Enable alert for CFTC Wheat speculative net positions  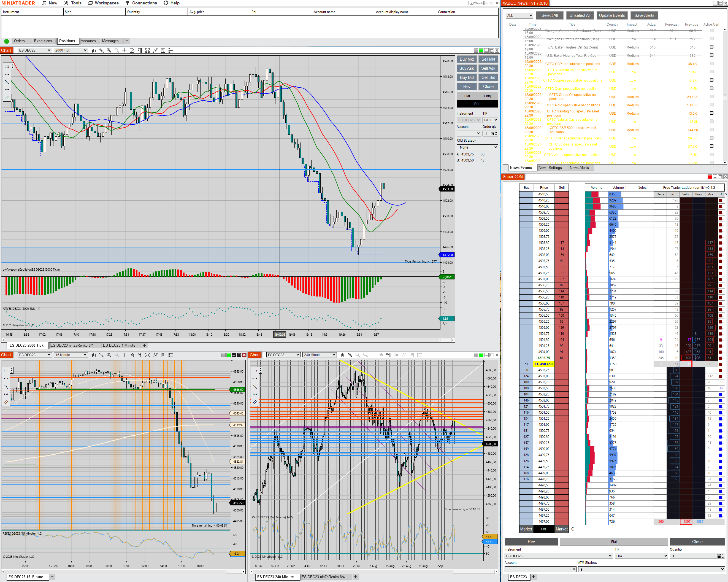[712, 154]
